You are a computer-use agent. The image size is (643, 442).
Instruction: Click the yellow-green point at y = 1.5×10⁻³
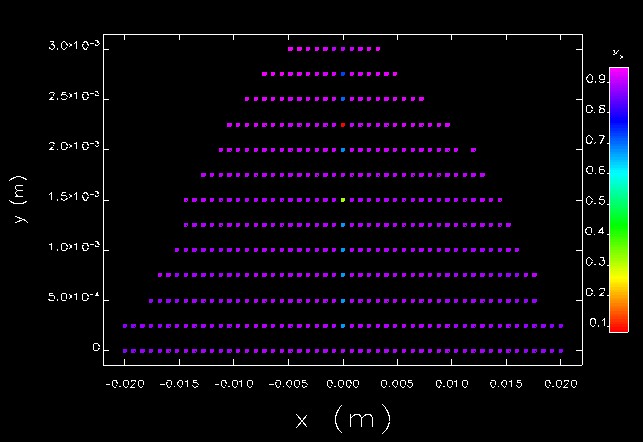click(x=343, y=200)
